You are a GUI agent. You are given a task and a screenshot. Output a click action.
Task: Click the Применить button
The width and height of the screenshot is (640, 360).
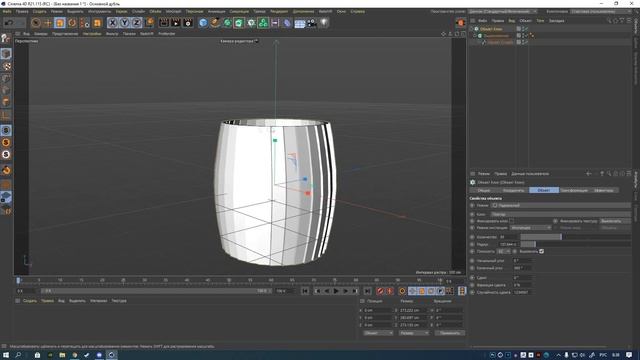point(450,333)
